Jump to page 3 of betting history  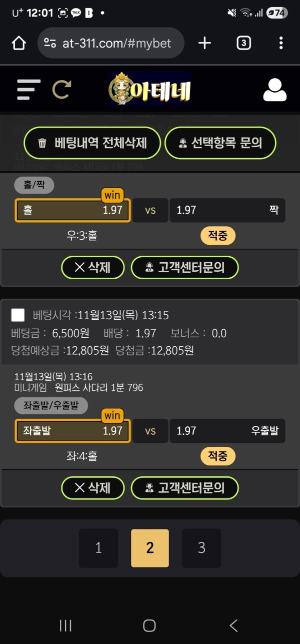[x=201, y=548]
